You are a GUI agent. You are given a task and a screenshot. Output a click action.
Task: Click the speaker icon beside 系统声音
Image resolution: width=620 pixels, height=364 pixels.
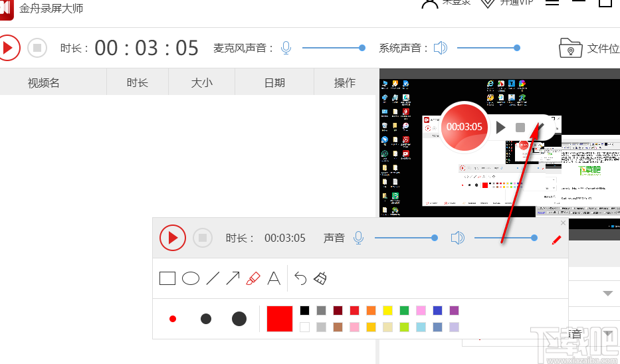440,48
